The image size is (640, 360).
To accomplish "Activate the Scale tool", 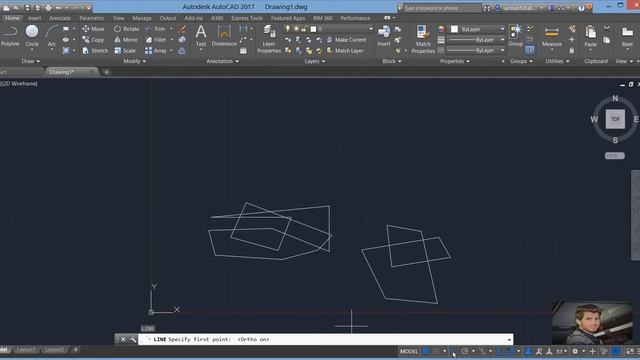I will coord(125,51).
